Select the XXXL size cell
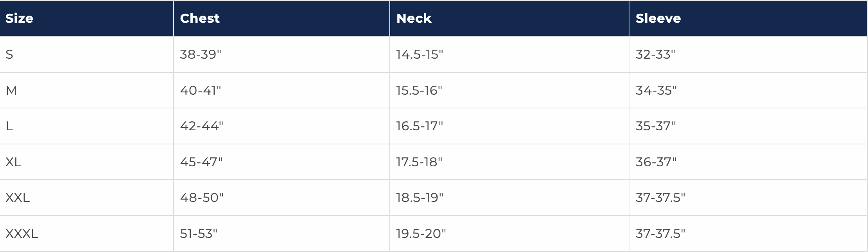 [x=22, y=234]
